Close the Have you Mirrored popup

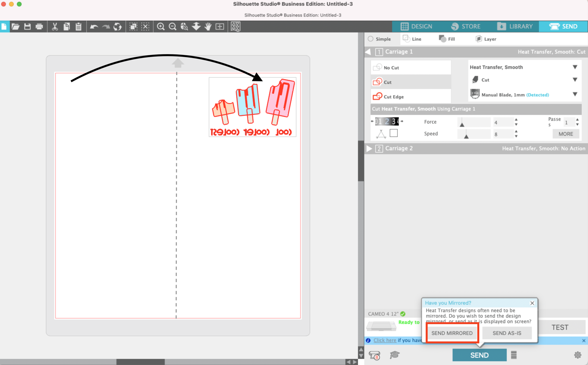click(532, 303)
